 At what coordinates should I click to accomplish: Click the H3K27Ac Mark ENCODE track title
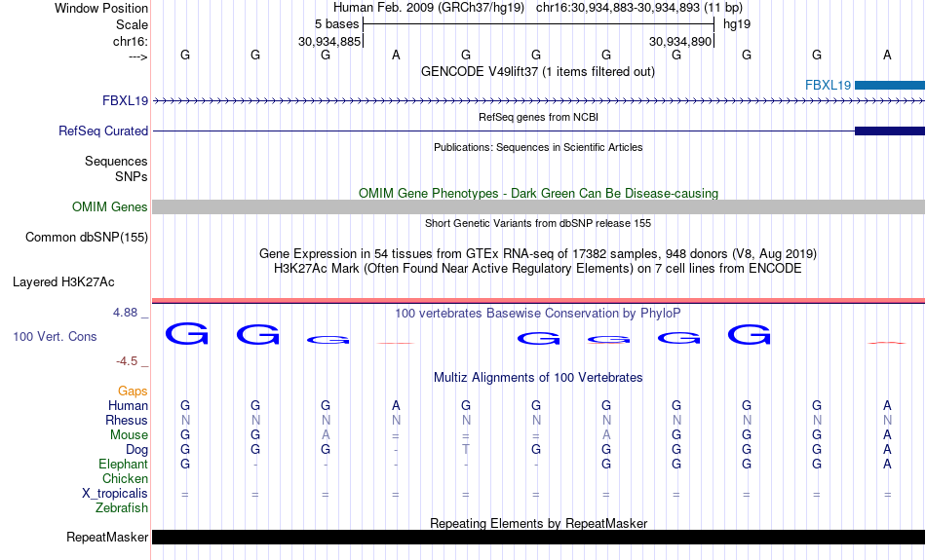click(x=538, y=269)
